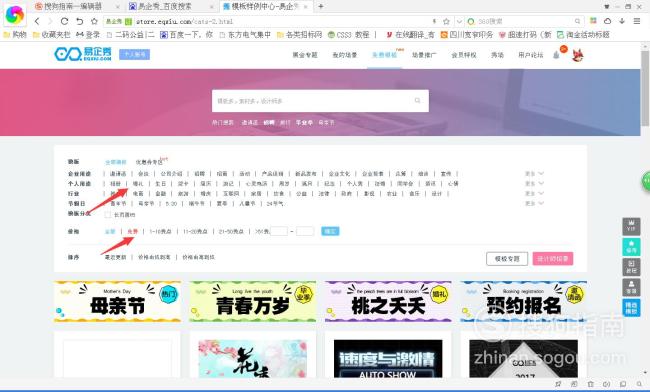This screenshot has height=392, width=650.
Task: Open the address bar history dropdown chevron
Action: (459, 21)
